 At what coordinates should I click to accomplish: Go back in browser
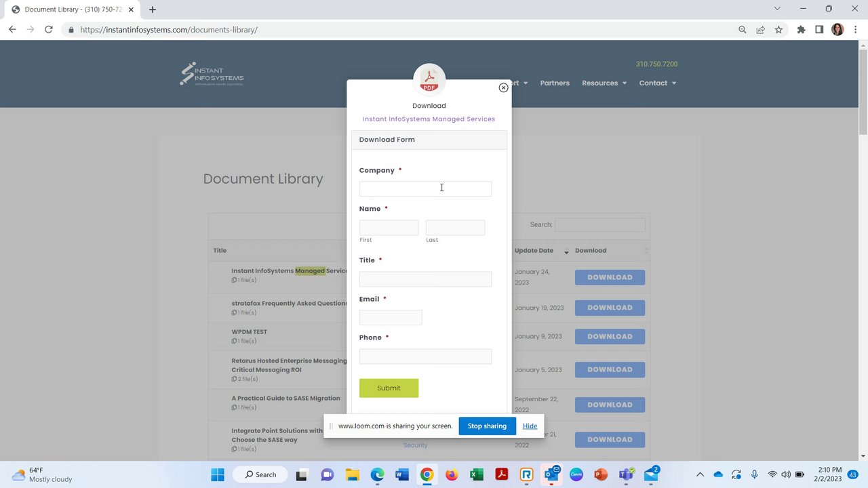(12, 29)
